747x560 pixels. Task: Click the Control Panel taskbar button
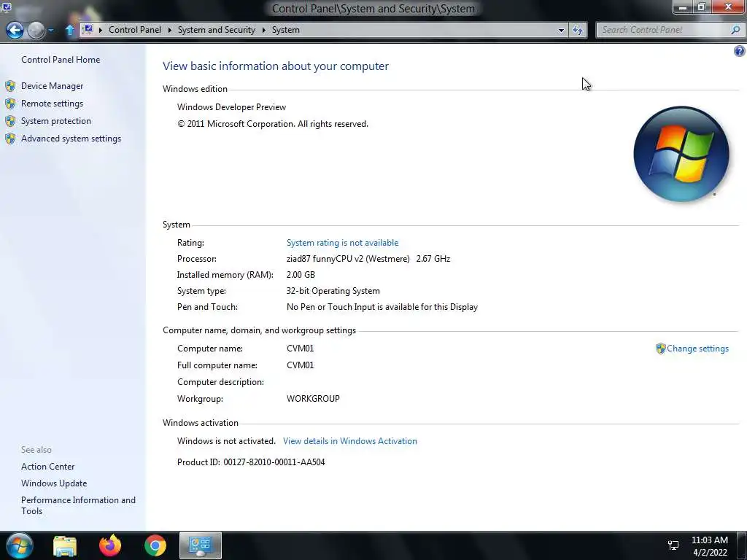(201, 545)
